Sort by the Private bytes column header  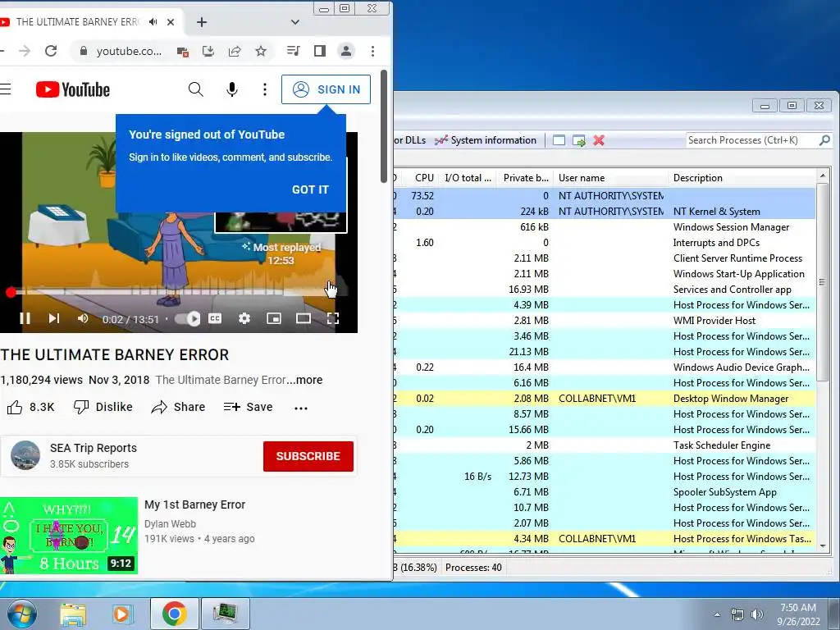click(x=525, y=178)
